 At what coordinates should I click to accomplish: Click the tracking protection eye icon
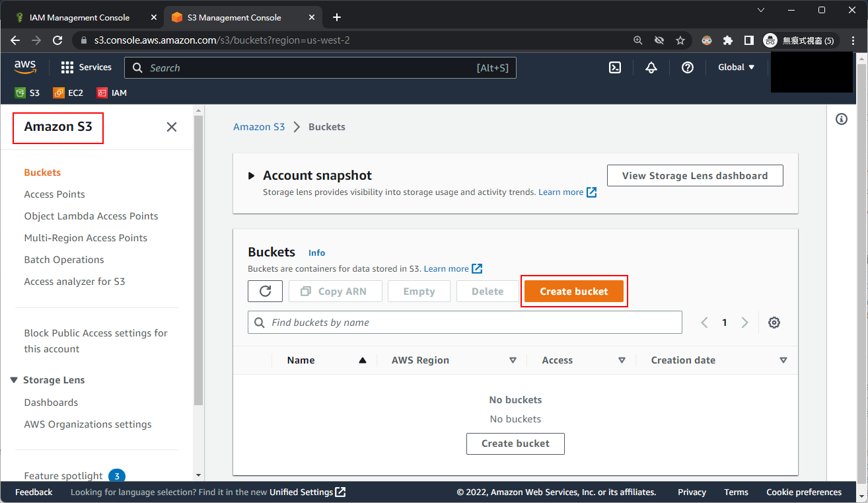[x=659, y=40]
